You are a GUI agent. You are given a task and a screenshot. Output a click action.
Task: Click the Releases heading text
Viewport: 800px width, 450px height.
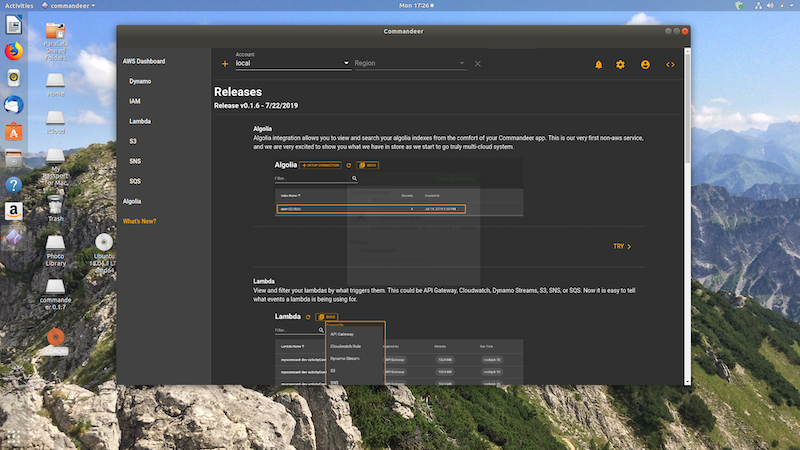[x=238, y=92]
